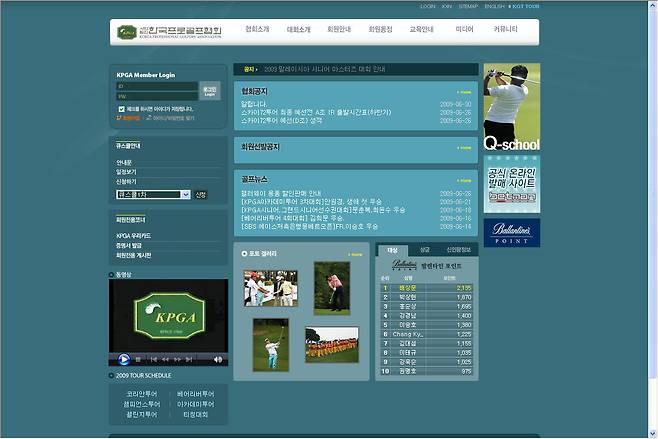Click more link in 협회공지 section
Image resolution: width=658 pixels, height=439 pixels.
(464, 92)
